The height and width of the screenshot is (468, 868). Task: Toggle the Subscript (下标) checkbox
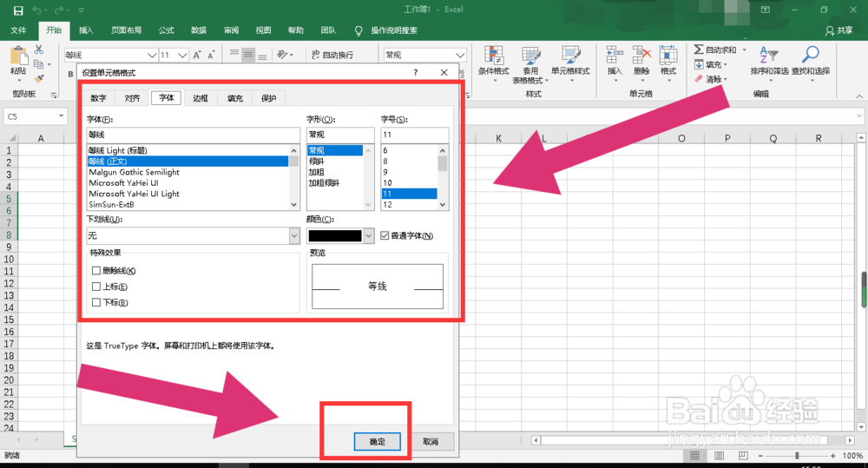(x=96, y=302)
